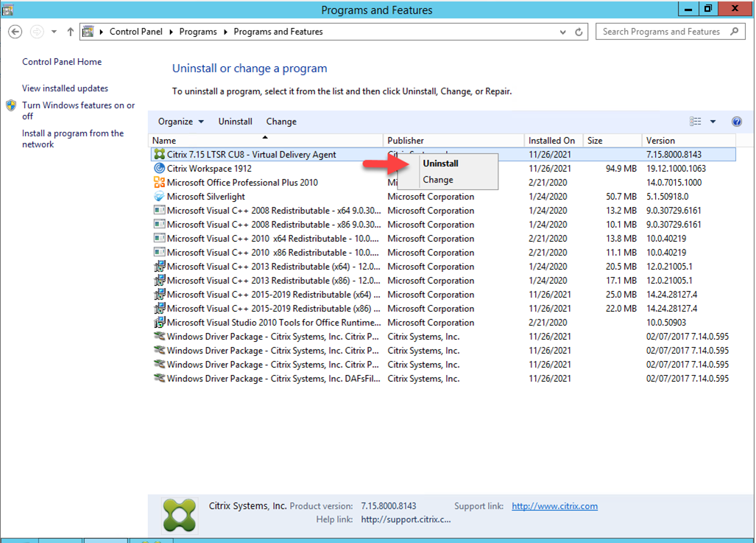Viewport: 756px width, 543px height.
Task: Refresh the Programs and Features list
Action: click(579, 32)
